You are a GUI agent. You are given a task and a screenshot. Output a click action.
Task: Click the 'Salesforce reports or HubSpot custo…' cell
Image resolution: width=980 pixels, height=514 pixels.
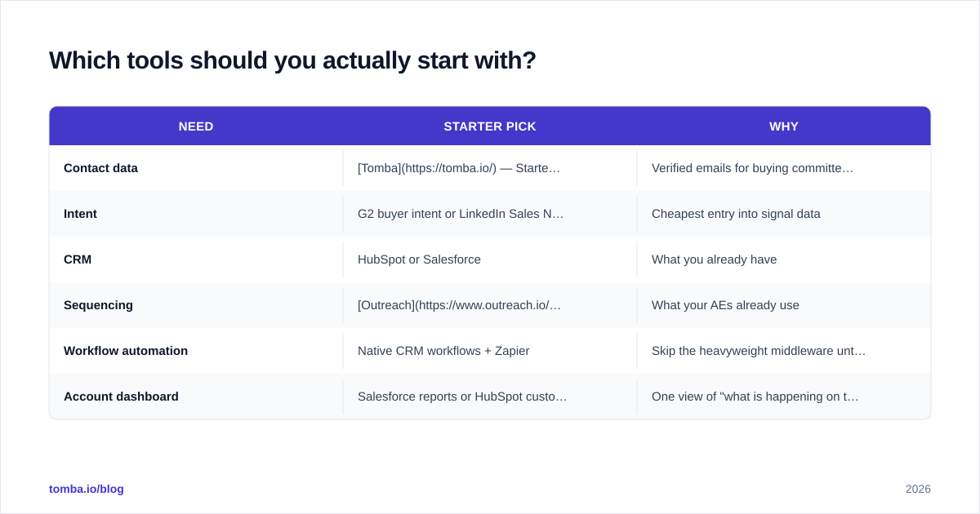490,397
